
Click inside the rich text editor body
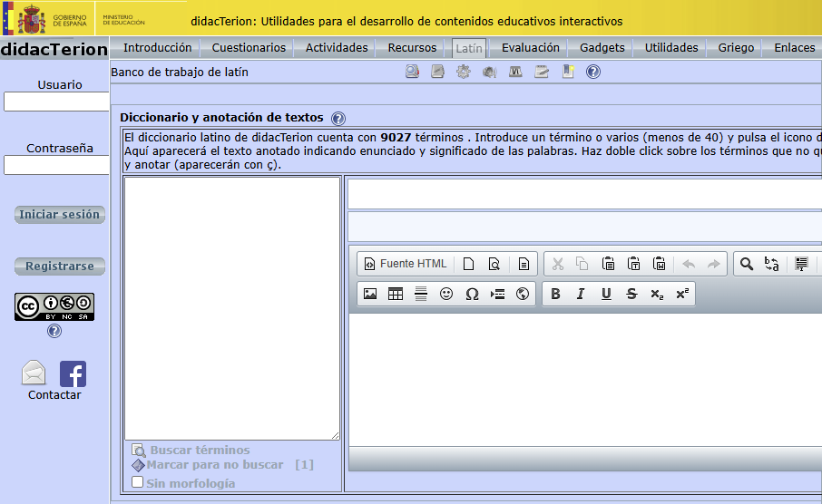pyautogui.click(x=585, y=380)
